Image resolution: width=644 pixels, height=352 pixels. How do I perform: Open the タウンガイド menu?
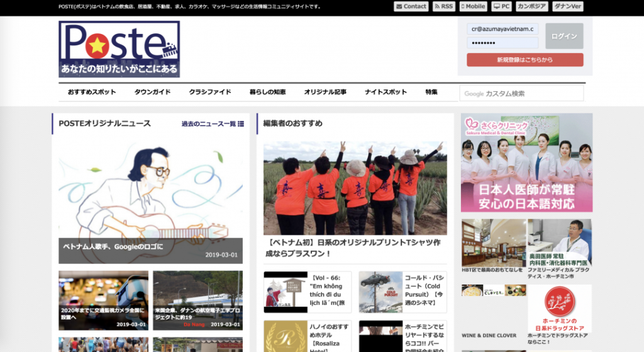[152, 92]
